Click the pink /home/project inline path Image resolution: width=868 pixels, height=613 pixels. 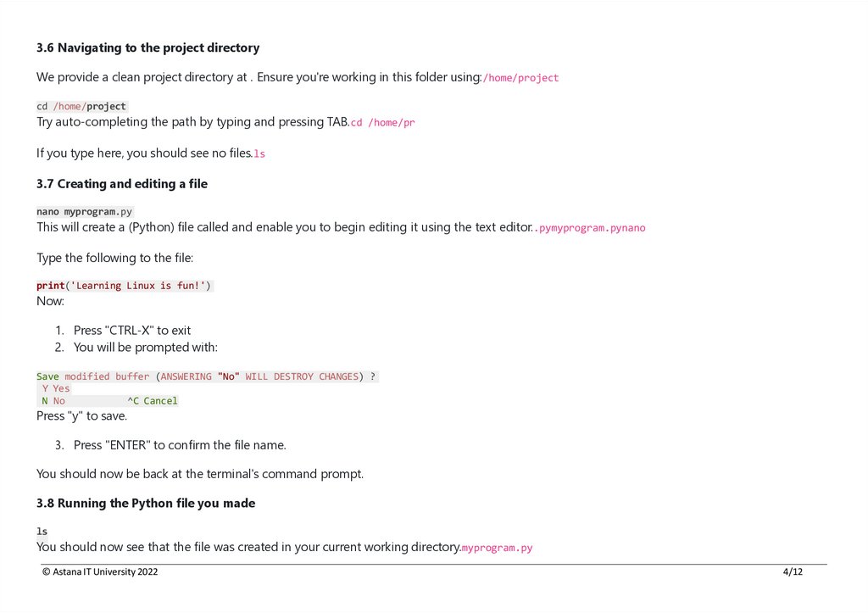(520, 78)
